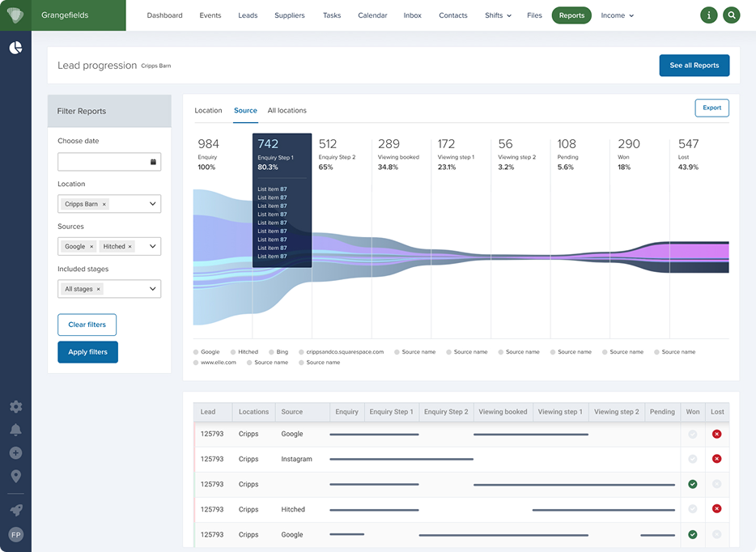Expand the Included stages dropdown
The height and width of the screenshot is (552, 756).
coord(109,289)
